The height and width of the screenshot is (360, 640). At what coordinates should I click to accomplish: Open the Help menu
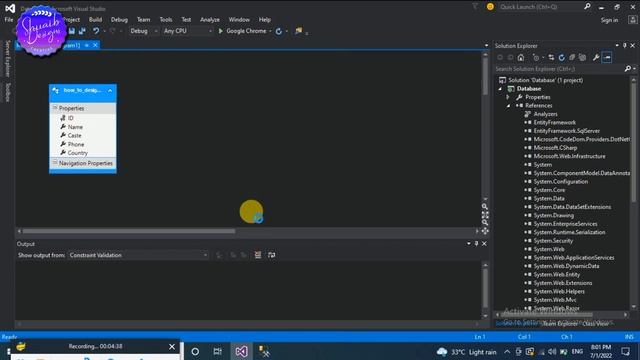(264, 20)
